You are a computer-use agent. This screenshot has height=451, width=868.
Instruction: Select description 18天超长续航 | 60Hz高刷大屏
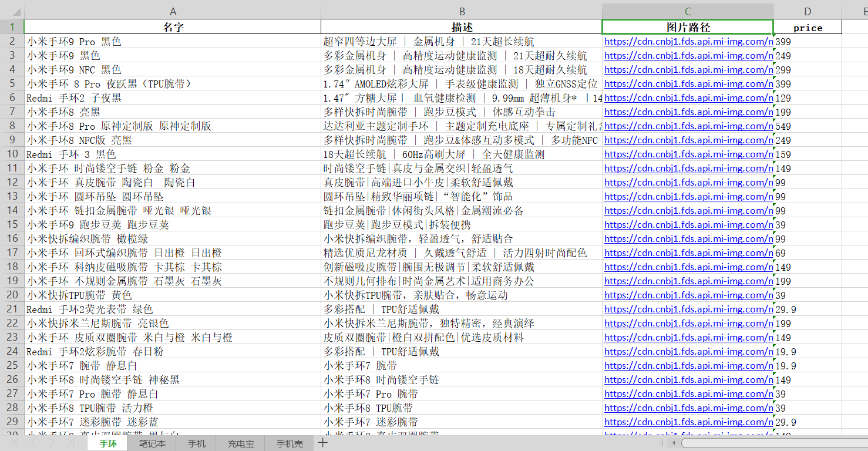click(462, 154)
